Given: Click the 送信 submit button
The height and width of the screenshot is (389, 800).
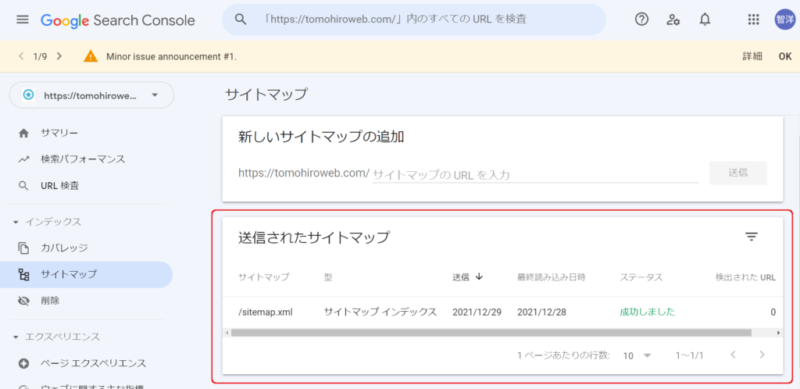Looking at the screenshot, I should (738, 173).
